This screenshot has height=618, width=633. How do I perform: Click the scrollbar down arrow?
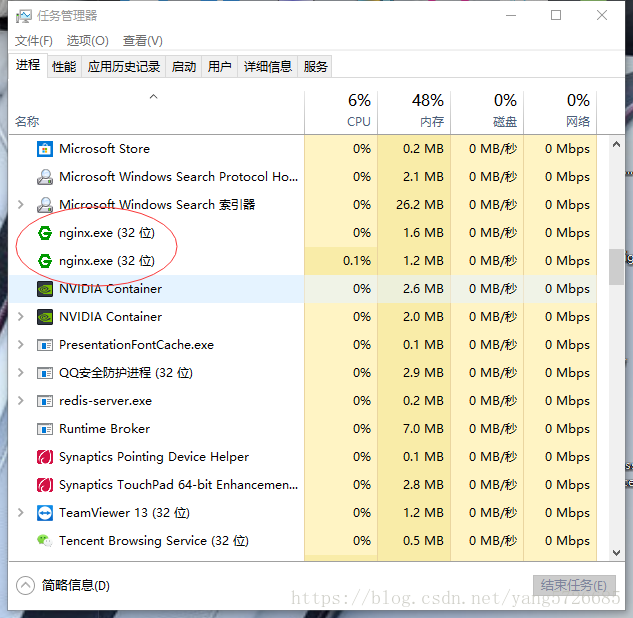(616, 553)
